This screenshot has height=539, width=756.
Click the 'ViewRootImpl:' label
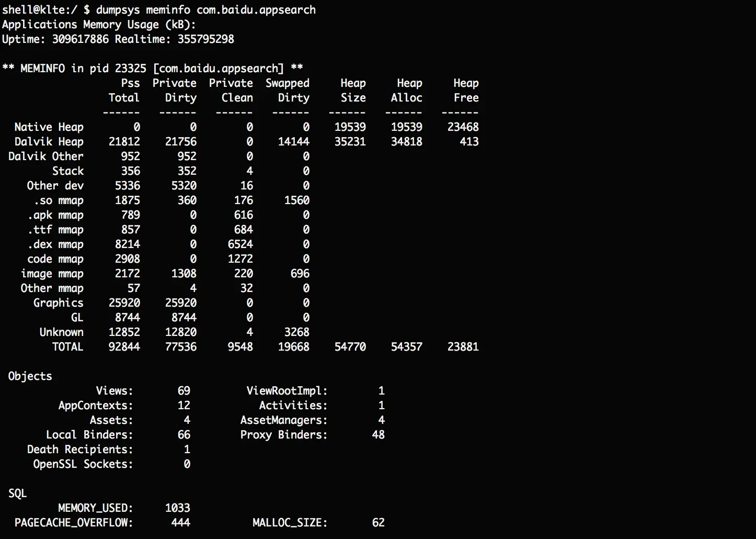[x=288, y=391]
